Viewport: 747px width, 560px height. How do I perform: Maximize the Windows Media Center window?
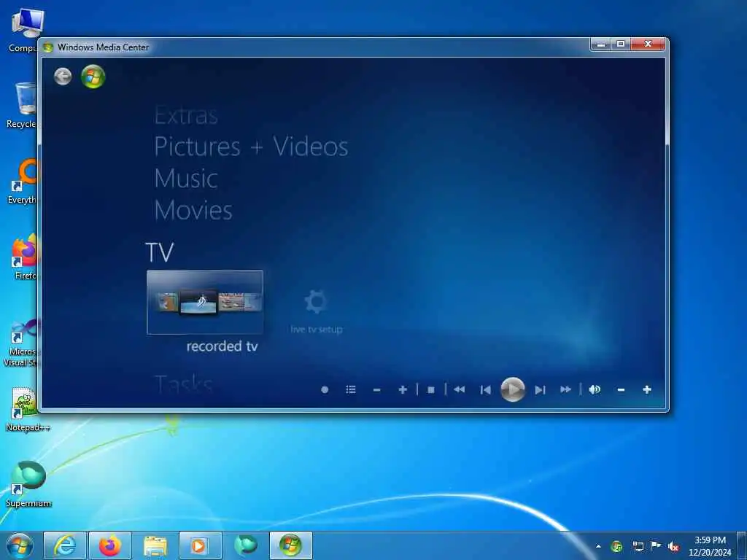point(621,44)
